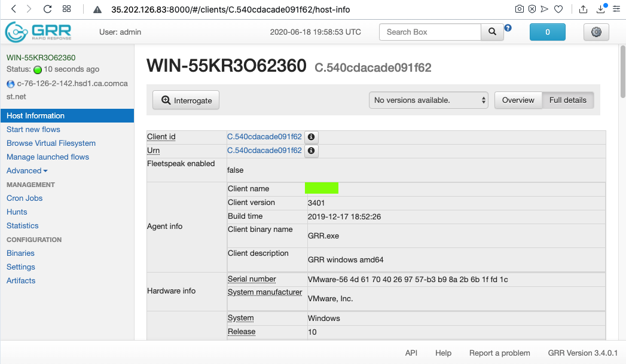This screenshot has height=364, width=626.
Task: Switch to the Full details view
Action: point(568,100)
